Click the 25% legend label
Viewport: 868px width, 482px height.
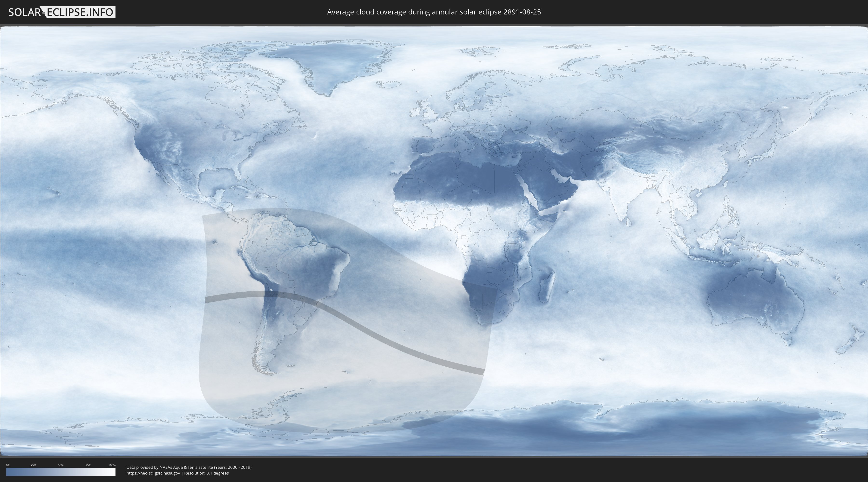point(33,465)
